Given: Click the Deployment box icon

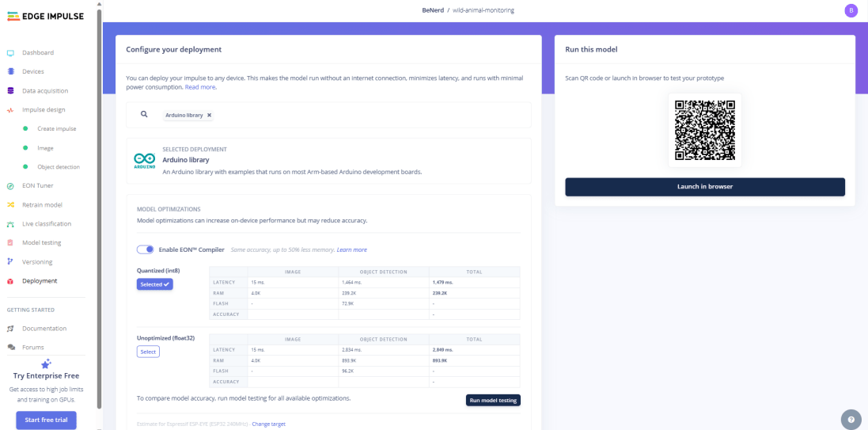Looking at the screenshot, I should [x=10, y=281].
